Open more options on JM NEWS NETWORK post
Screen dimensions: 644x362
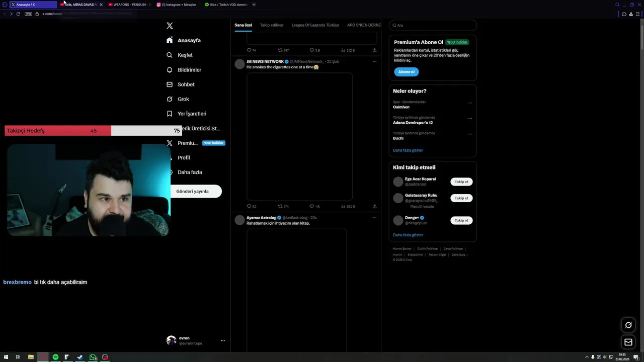(x=374, y=62)
